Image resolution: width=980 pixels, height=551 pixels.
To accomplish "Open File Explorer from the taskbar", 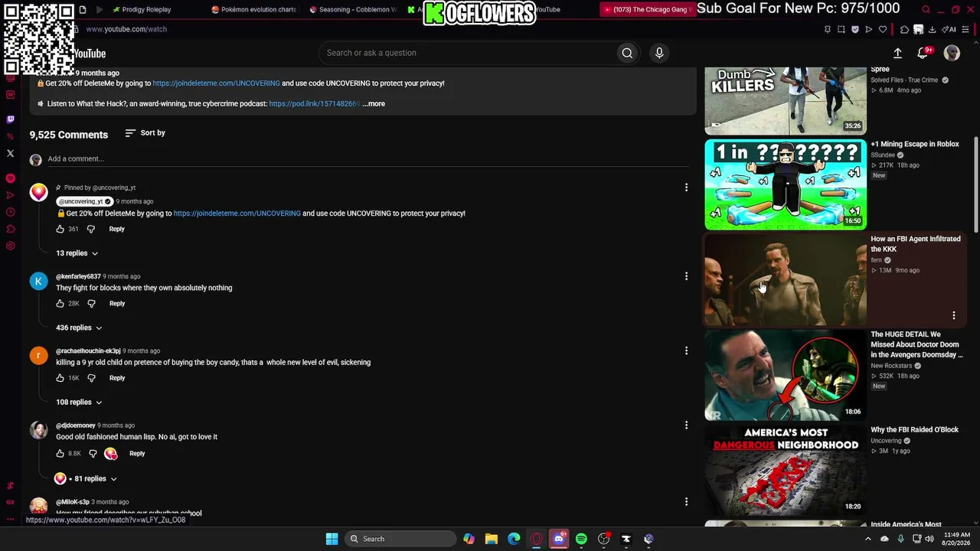I will pyautogui.click(x=492, y=539).
